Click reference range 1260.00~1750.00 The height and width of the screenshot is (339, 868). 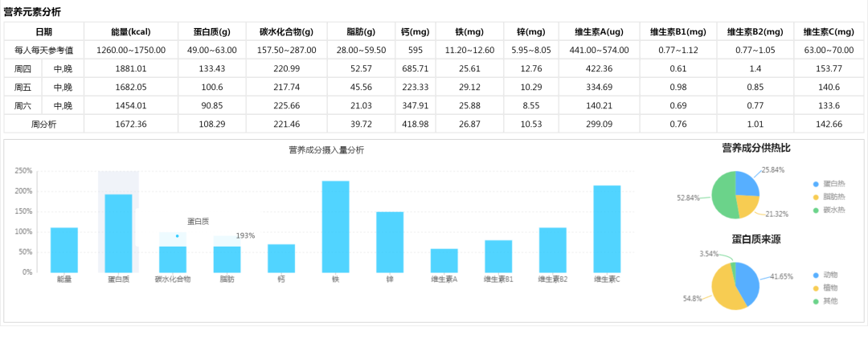[131, 51]
